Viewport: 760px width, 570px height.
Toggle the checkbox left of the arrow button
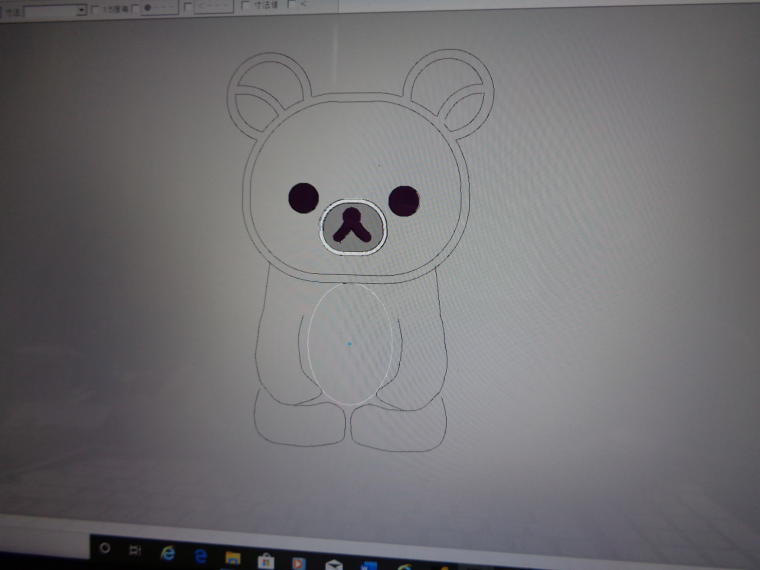pyautogui.click(x=188, y=7)
